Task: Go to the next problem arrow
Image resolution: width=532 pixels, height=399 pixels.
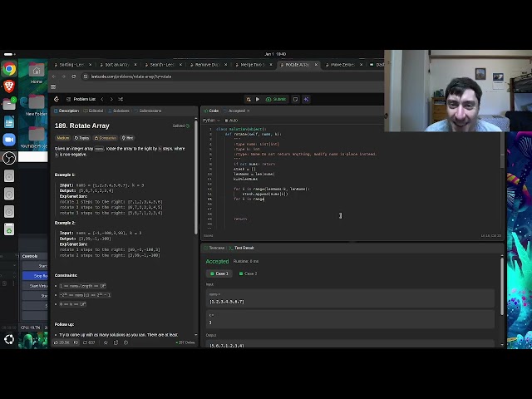Action: pyautogui.click(x=111, y=99)
